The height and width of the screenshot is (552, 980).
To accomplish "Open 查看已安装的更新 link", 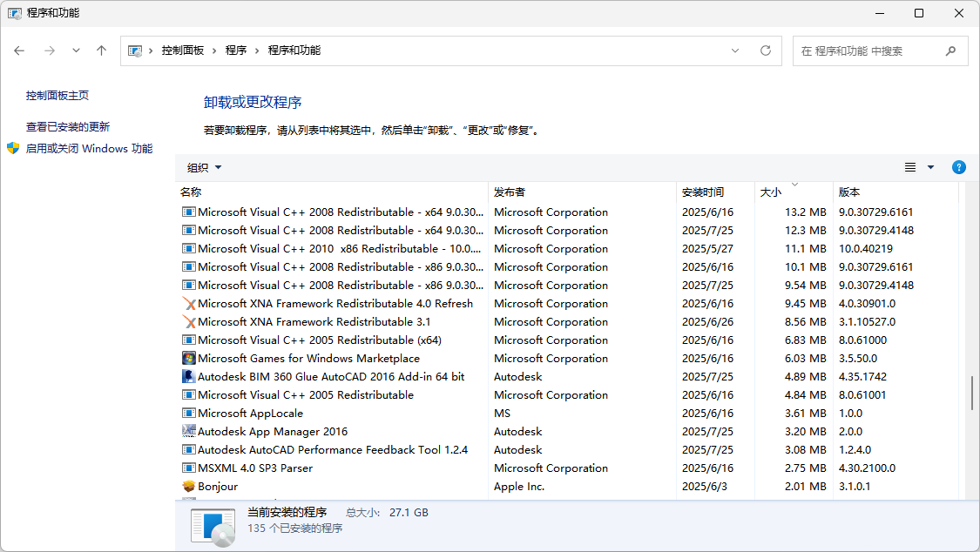I will point(67,127).
